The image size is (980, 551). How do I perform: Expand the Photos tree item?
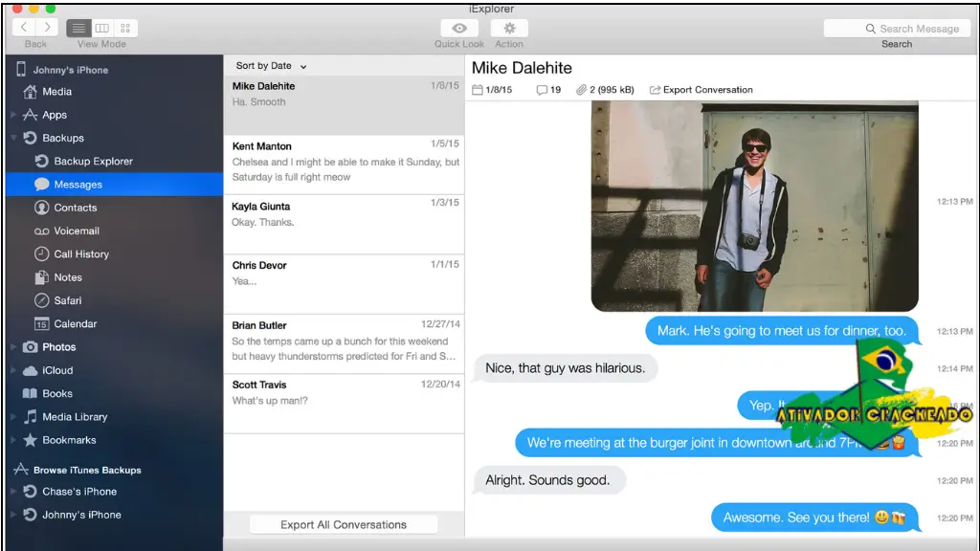(13, 347)
